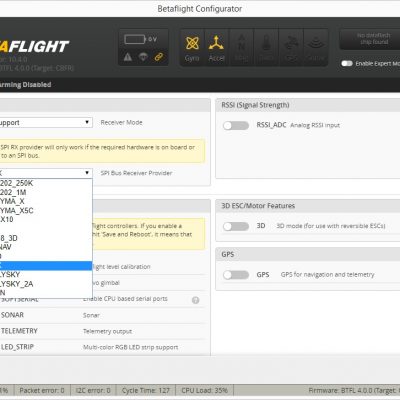This screenshot has width=400, height=400.
Task: Enable GPS for navigation and telemetry
Action: 236,275
